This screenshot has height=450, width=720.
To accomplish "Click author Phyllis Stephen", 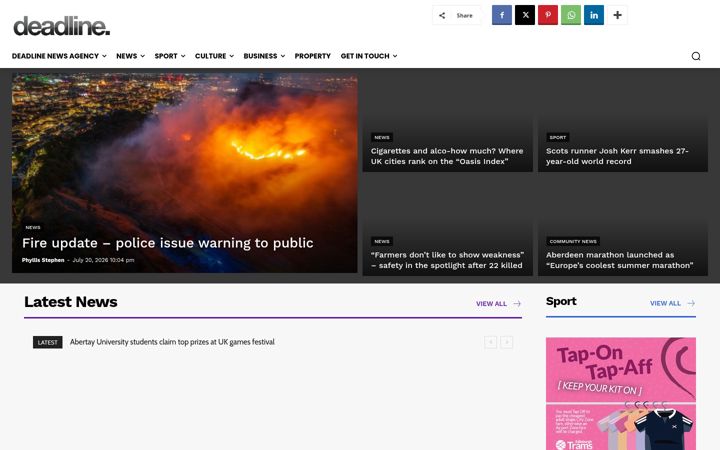I will [x=43, y=260].
